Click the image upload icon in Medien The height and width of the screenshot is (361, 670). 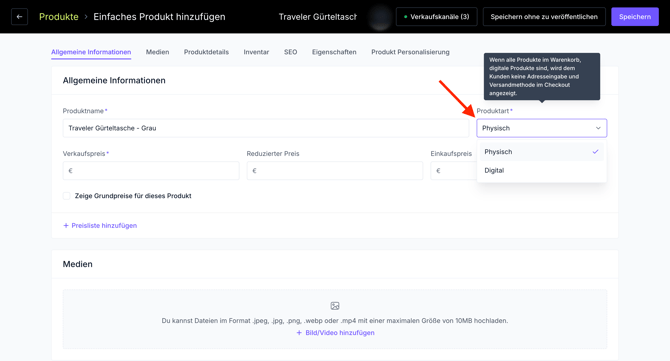[x=335, y=306]
